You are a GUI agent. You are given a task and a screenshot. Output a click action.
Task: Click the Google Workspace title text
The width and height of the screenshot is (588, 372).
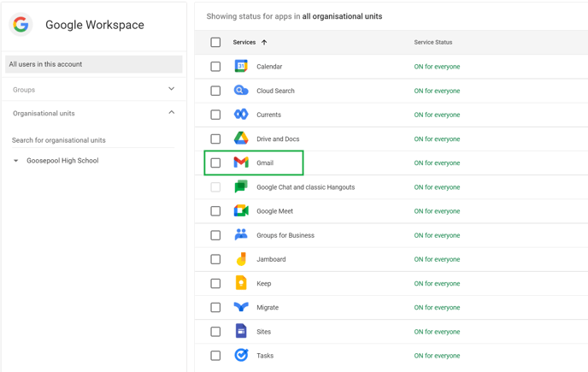(x=95, y=25)
